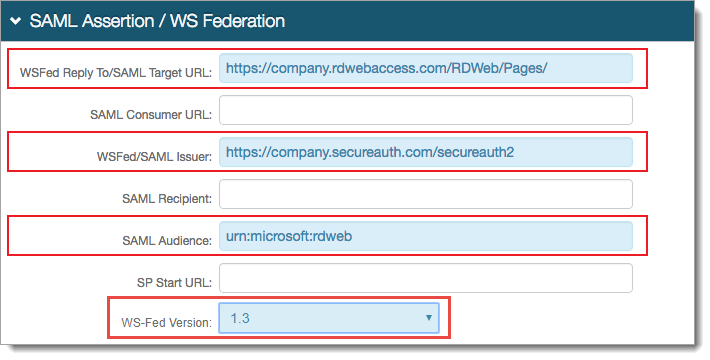Image resolution: width=710 pixels, height=360 pixels.
Task: Click the SAML Consumer URL label
Action: point(151,115)
